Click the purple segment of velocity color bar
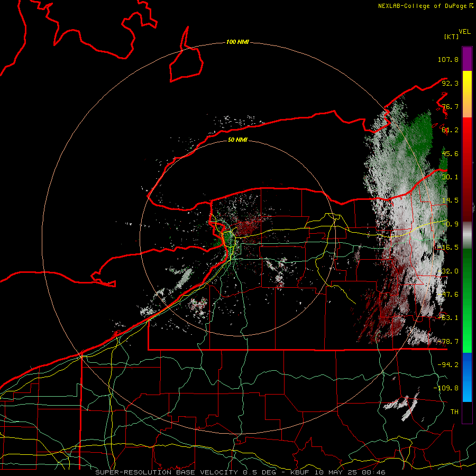The width and height of the screenshot is (476, 476). coord(467,59)
